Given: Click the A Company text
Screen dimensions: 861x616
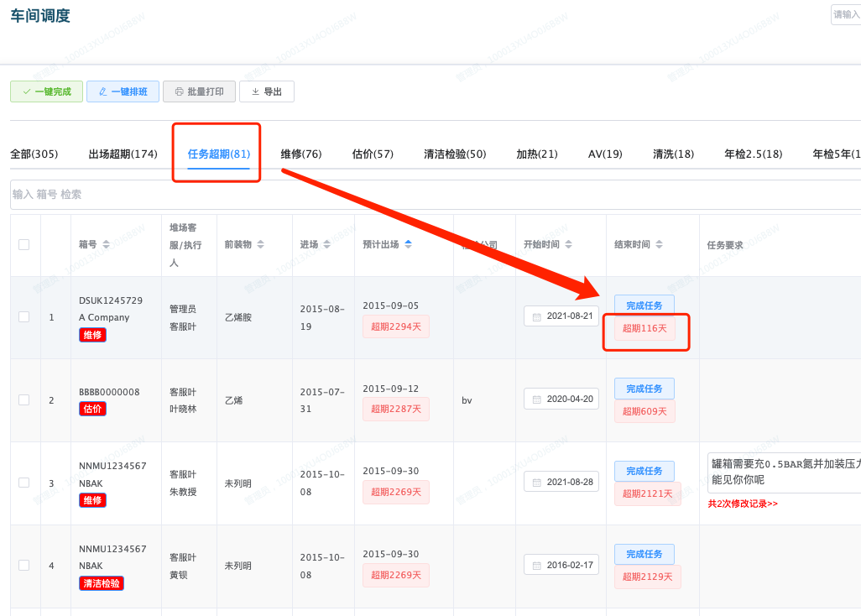Looking at the screenshot, I should click(x=104, y=317).
